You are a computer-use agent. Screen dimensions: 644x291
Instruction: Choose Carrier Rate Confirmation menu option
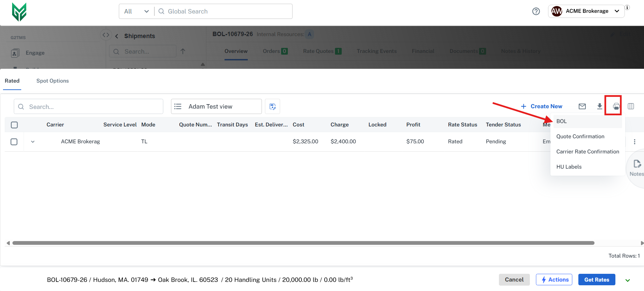click(587, 152)
